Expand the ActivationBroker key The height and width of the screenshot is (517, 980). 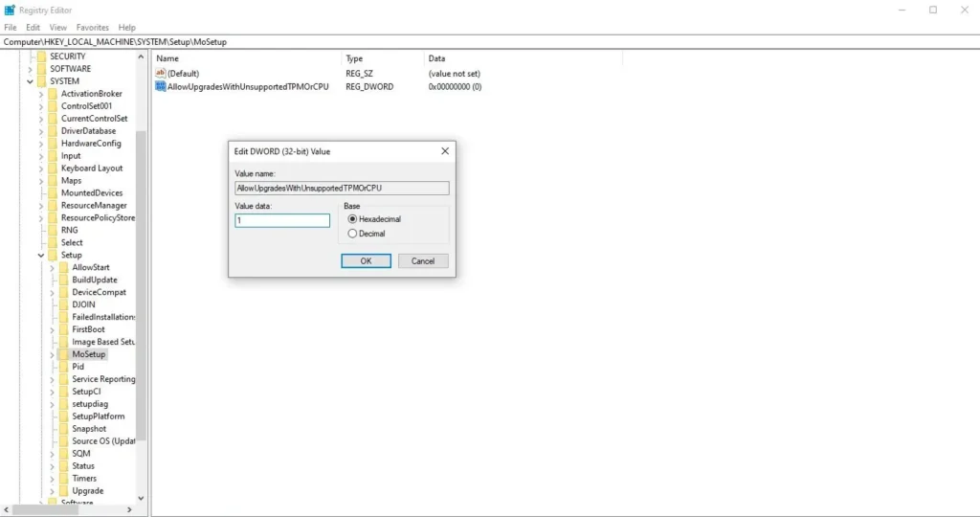[41, 94]
